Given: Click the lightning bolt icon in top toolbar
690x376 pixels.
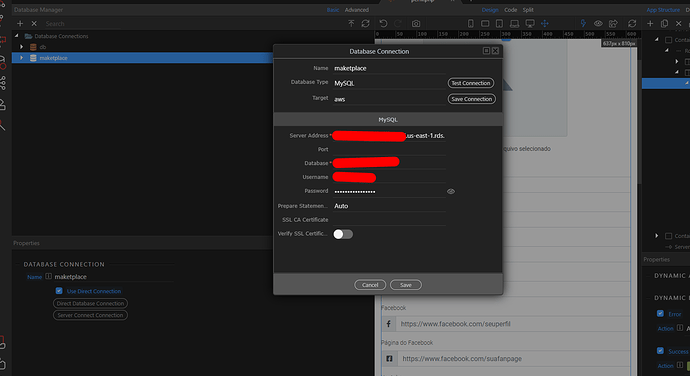Looking at the screenshot, I should coord(583,23).
